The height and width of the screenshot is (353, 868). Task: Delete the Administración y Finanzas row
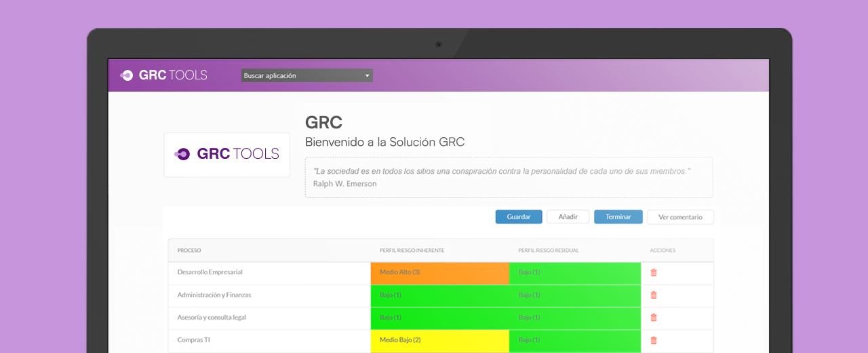pyautogui.click(x=654, y=295)
